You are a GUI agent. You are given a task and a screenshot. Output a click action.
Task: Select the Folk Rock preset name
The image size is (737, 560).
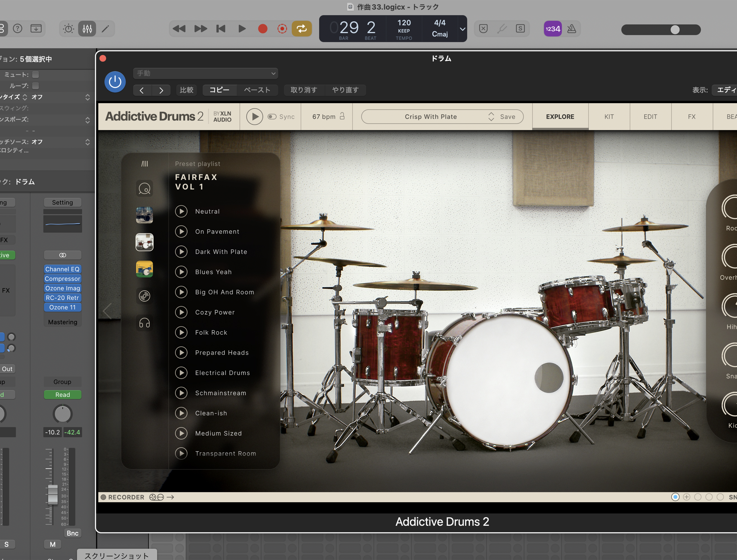coord(211,333)
